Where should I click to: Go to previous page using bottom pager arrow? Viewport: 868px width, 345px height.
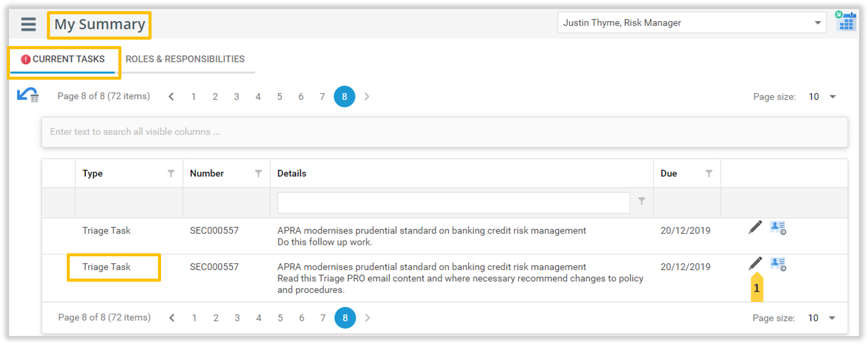coord(172,318)
